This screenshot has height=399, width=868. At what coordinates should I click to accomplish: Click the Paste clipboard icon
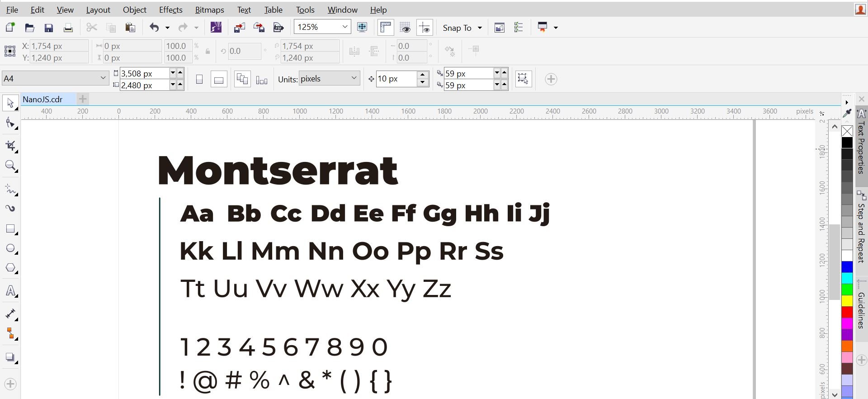(x=130, y=28)
